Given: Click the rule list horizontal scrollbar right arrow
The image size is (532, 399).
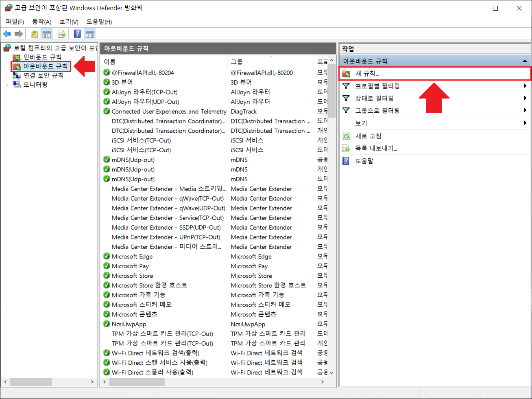Looking at the screenshot, I should (323, 382).
